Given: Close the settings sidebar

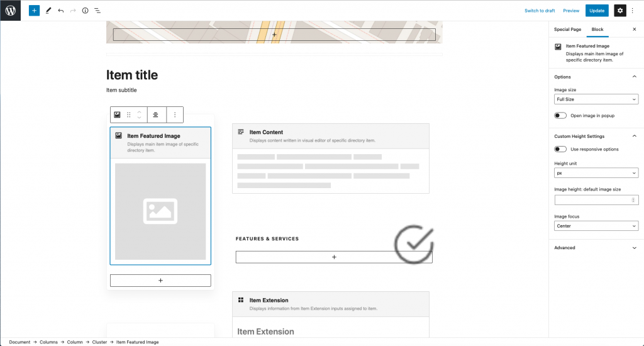Looking at the screenshot, I should (634, 29).
